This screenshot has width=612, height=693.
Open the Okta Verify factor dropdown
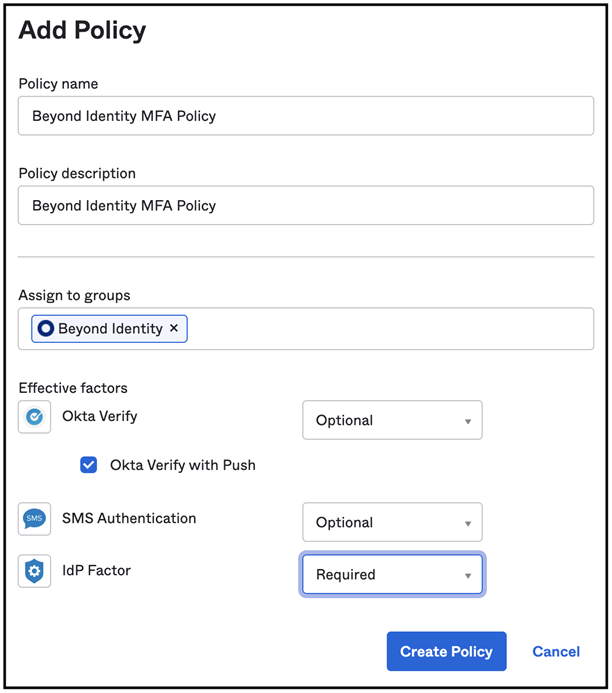(x=392, y=421)
